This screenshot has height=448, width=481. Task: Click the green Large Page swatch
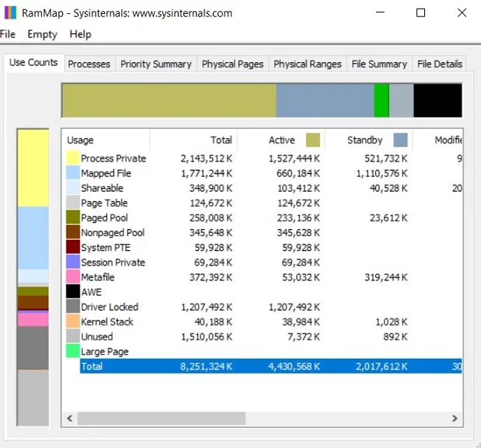tap(72, 352)
